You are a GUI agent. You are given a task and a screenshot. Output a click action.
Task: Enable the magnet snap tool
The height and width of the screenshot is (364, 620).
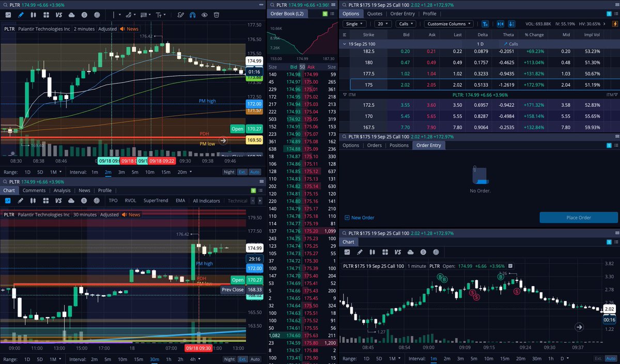tap(192, 14)
